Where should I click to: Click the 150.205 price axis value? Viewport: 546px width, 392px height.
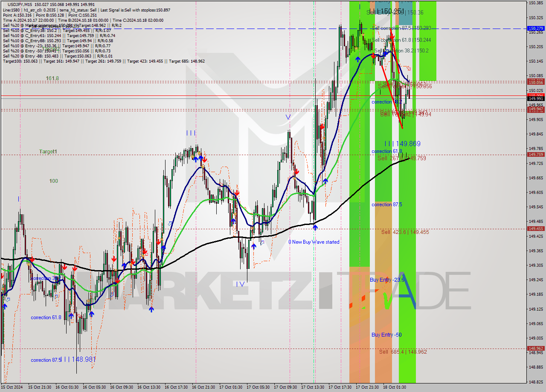pos(536,46)
